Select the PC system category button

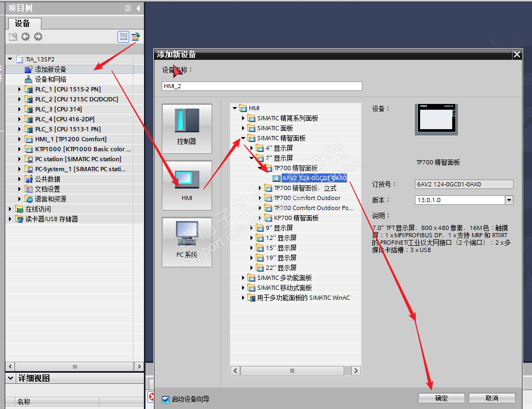point(187,242)
